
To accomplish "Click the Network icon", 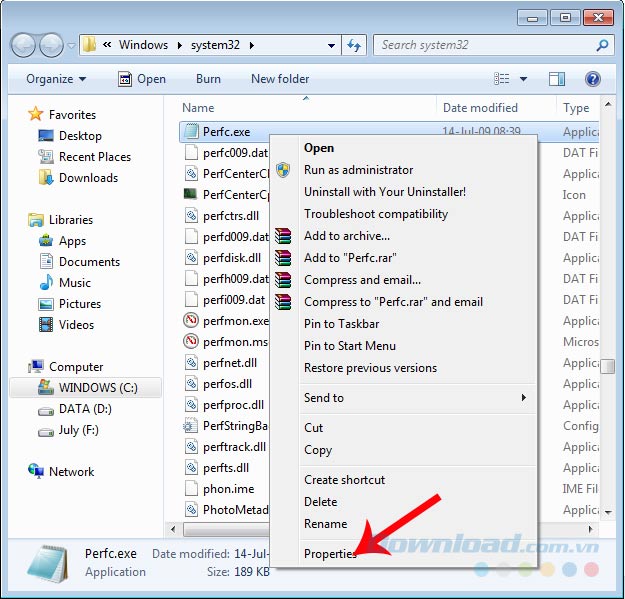I will [36, 471].
